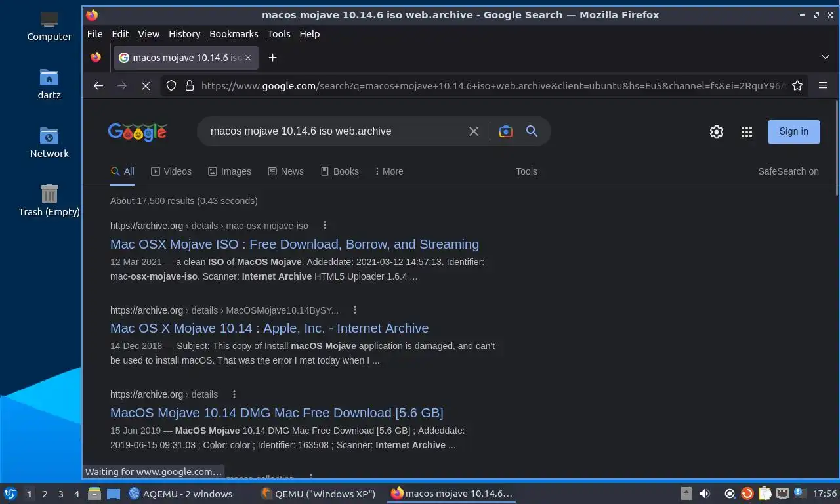Open Trash desktop icon
840x504 pixels.
point(49,200)
